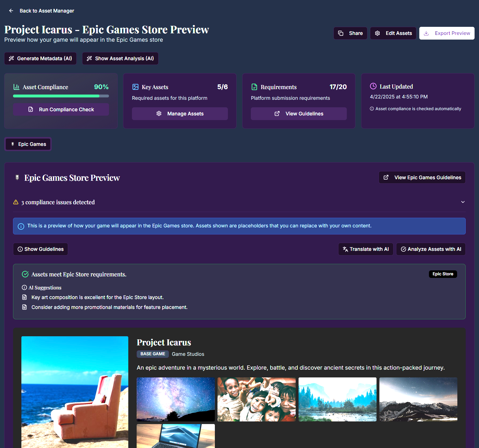The width and height of the screenshot is (479, 448).
Task: Open View Epic Games Guidelines
Action: [422, 177]
